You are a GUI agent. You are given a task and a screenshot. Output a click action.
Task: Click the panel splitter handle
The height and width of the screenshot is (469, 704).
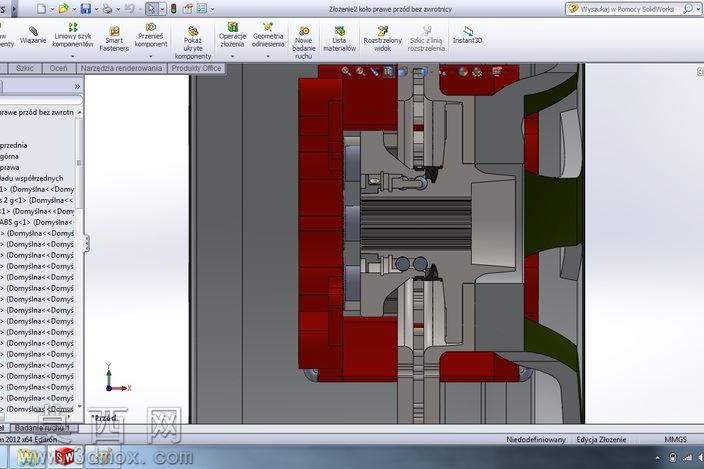coord(87,244)
